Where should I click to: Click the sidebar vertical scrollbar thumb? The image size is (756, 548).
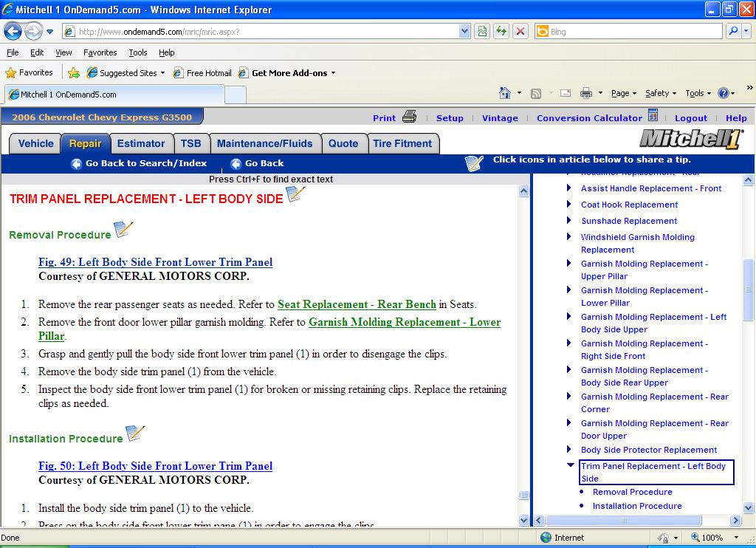[749, 290]
